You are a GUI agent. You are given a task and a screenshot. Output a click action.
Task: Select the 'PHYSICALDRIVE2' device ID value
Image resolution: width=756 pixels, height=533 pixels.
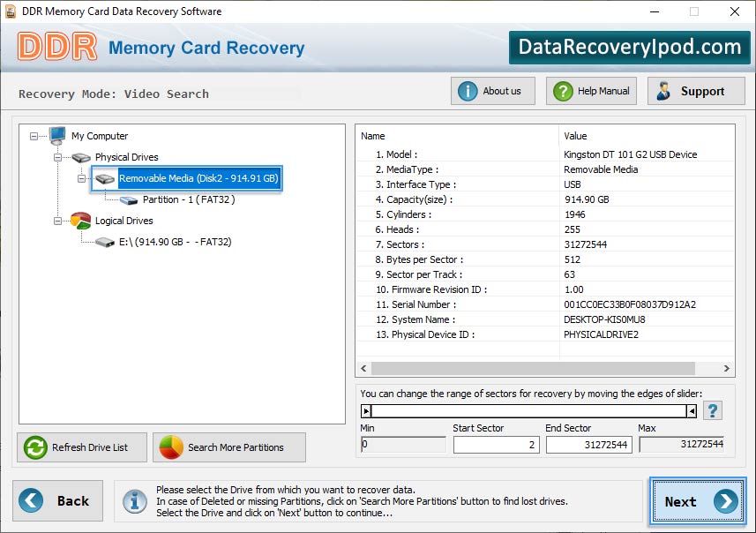(x=601, y=334)
